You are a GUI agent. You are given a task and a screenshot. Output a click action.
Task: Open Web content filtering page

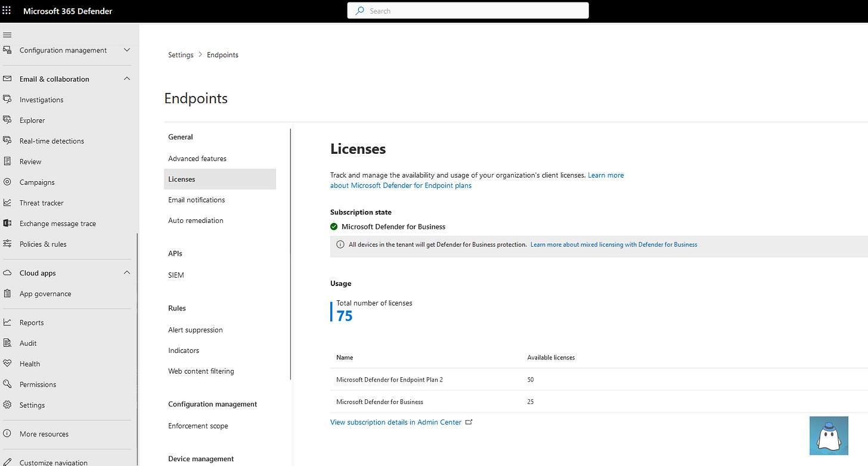pyautogui.click(x=201, y=371)
